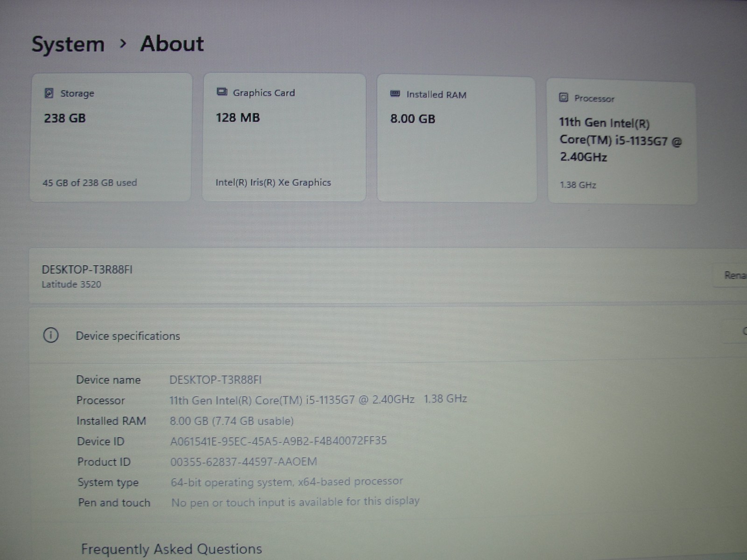Open the Graphics Card 128 MB card
The image size is (747, 560).
click(x=284, y=138)
